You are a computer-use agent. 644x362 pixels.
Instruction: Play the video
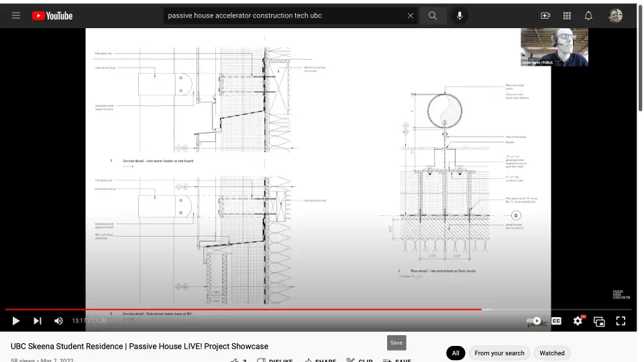[x=16, y=321]
